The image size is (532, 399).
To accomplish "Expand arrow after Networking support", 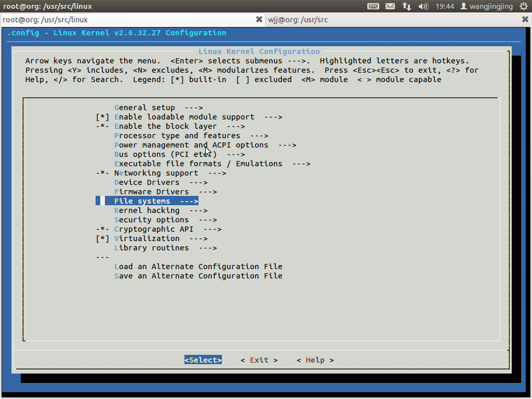I will click(x=217, y=173).
